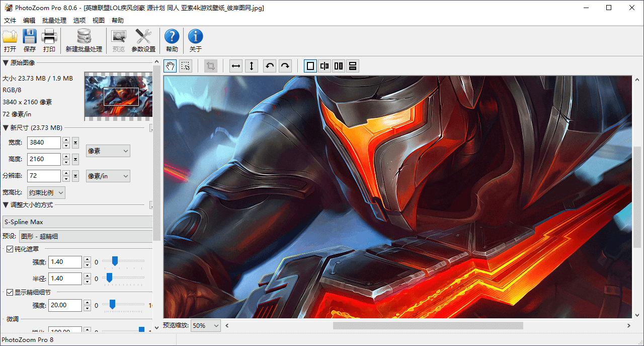The width and height of the screenshot is (644, 346).
Task: Switch to single preview view
Action: pos(310,66)
